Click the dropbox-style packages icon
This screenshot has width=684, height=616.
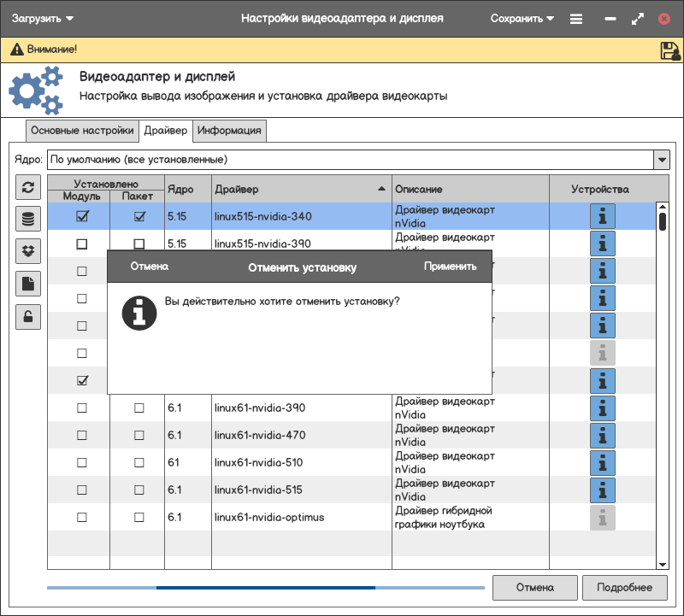[28, 251]
